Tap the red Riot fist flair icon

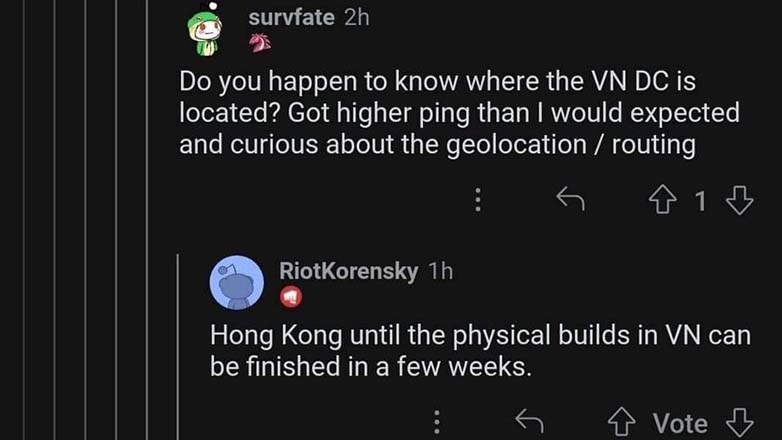coord(291,297)
